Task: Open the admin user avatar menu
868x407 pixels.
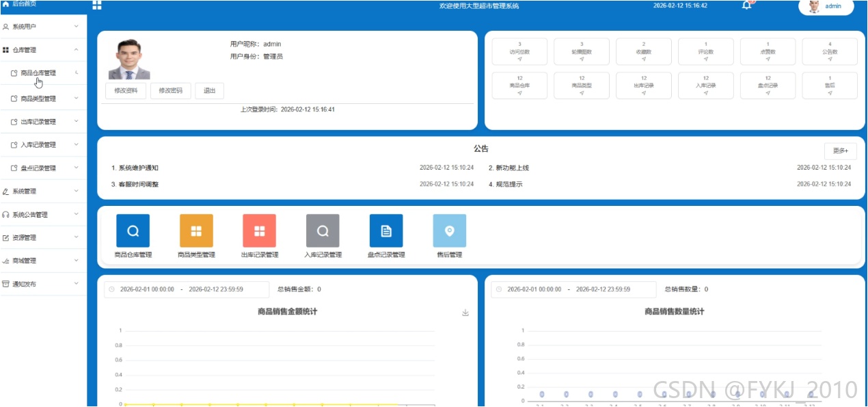Action: [826, 6]
